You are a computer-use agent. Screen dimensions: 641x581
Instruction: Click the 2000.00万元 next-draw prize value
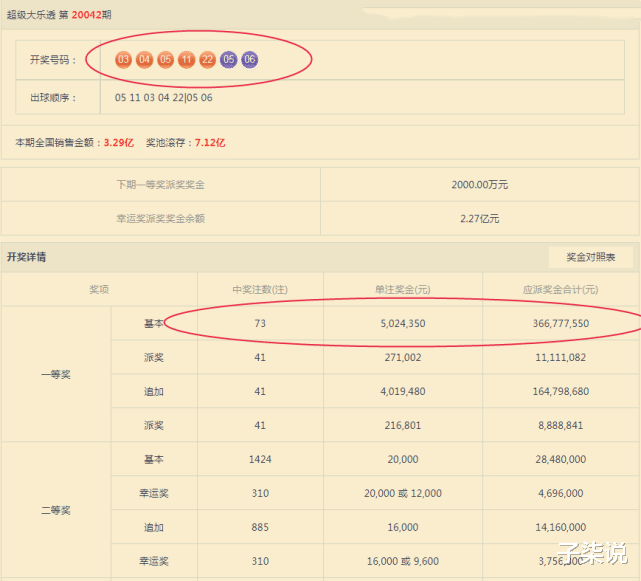click(480, 185)
